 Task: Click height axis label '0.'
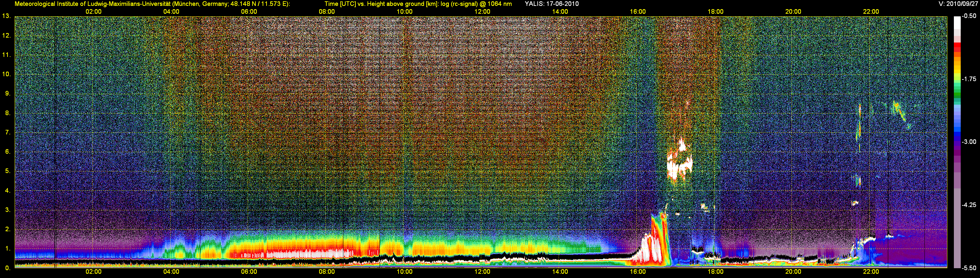point(8,268)
